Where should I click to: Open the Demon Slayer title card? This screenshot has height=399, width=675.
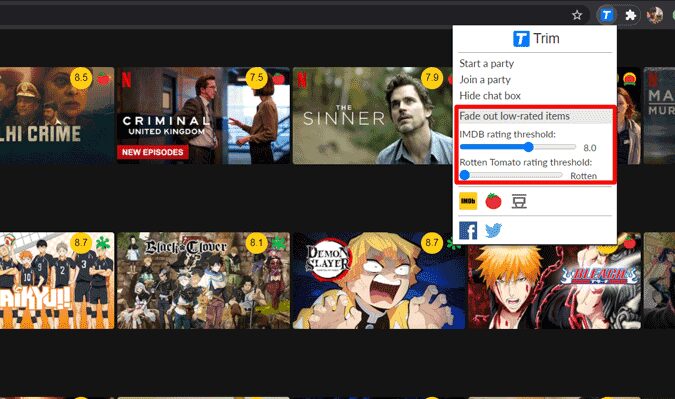coord(379,281)
